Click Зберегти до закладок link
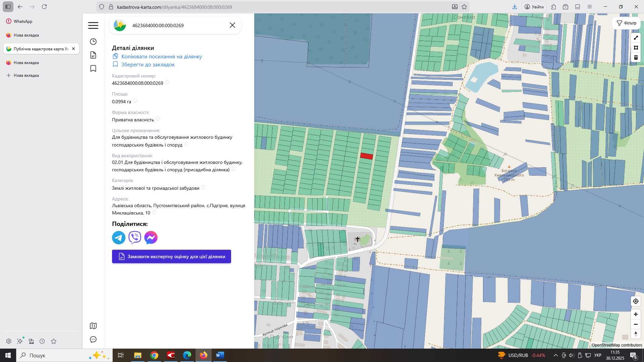The width and height of the screenshot is (644, 362). [148, 65]
